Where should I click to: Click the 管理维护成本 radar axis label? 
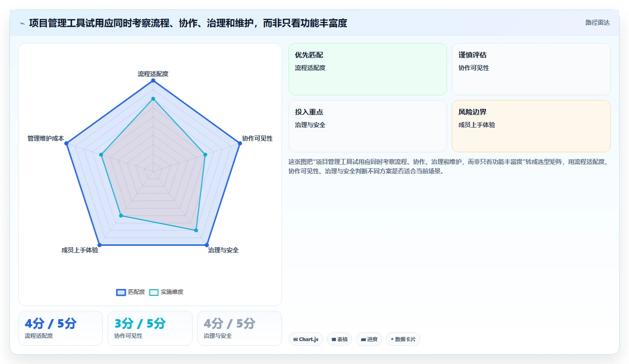tap(46, 138)
